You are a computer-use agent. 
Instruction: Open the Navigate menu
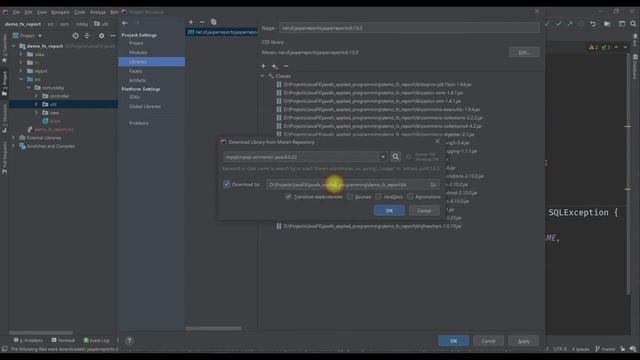pos(60,12)
